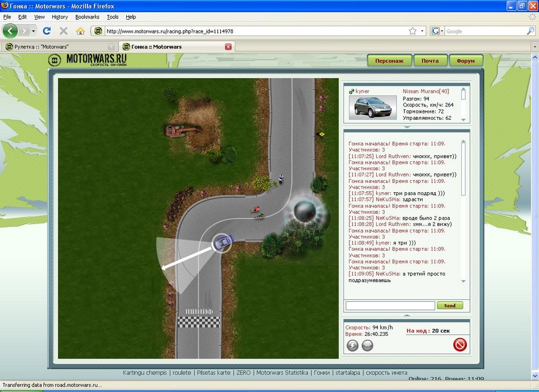Image resolution: width=539 pixels, height=392 pixels.
Task: Click the search magnifier icon in Google box
Action: click(530, 31)
